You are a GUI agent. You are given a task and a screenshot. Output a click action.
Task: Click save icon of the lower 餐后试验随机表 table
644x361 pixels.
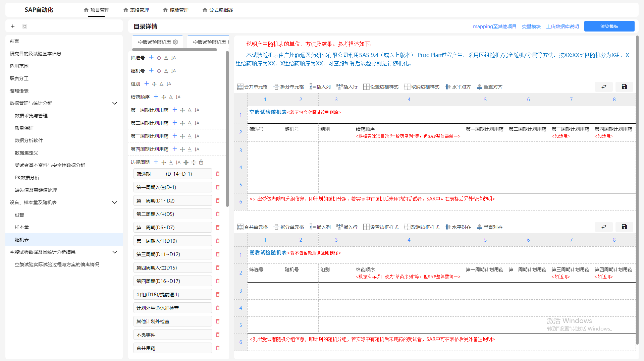click(x=624, y=227)
